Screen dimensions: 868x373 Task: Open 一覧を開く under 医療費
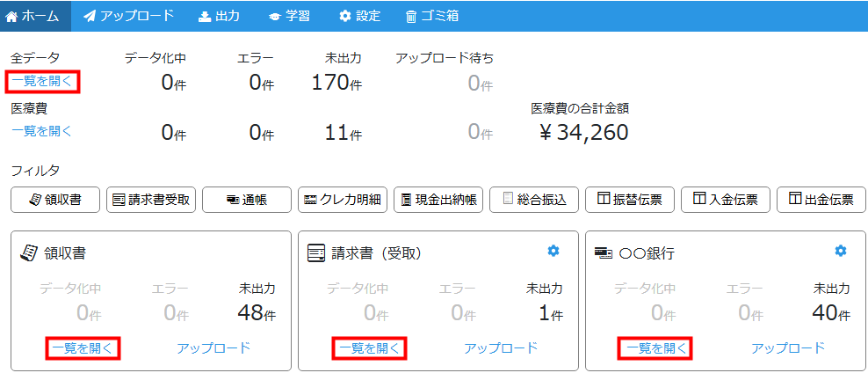[x=42, y=131]
